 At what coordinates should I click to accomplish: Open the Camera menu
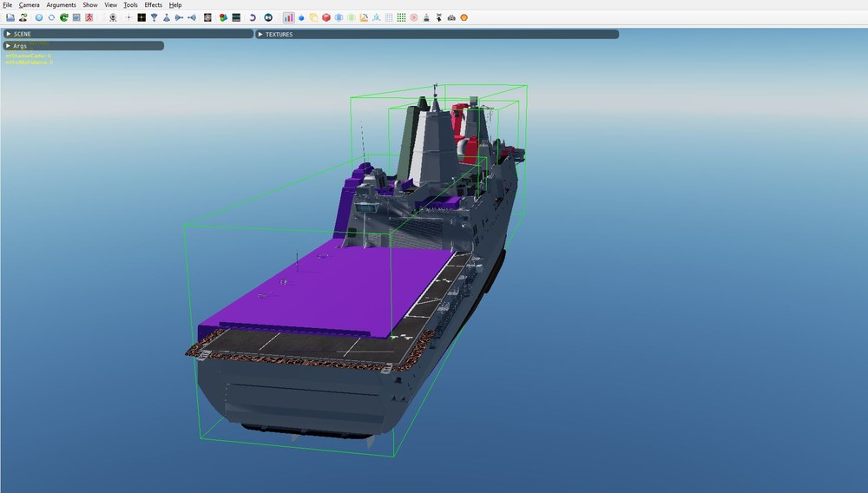(29, 5)
